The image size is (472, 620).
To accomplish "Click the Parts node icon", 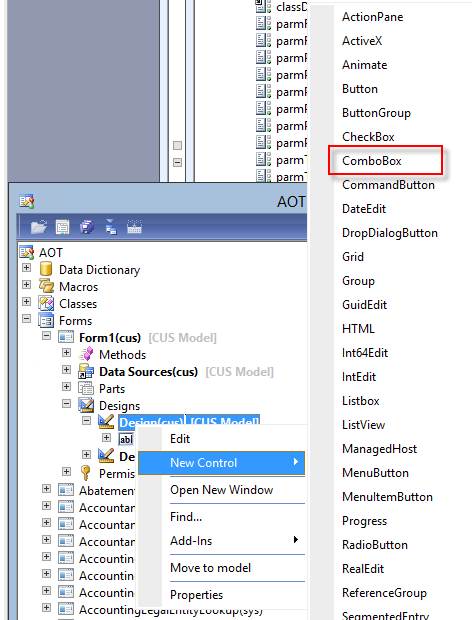I will [x=86, y=388].
